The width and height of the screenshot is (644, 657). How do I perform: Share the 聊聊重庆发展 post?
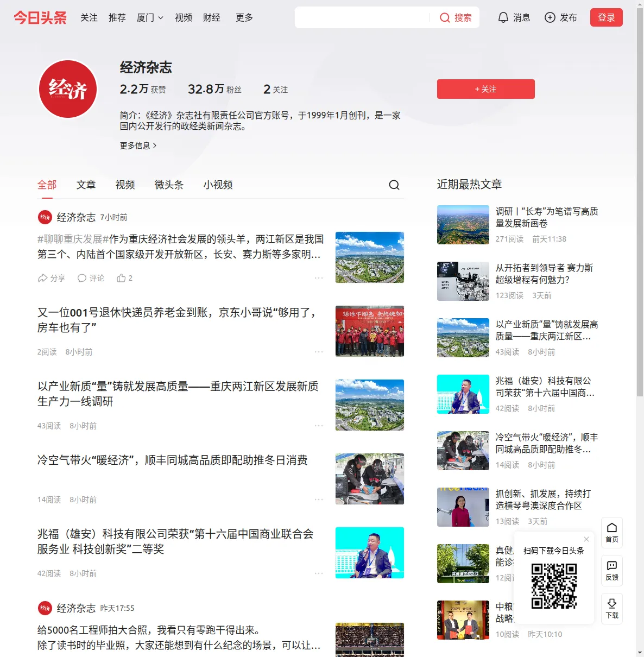click(51, 278)
